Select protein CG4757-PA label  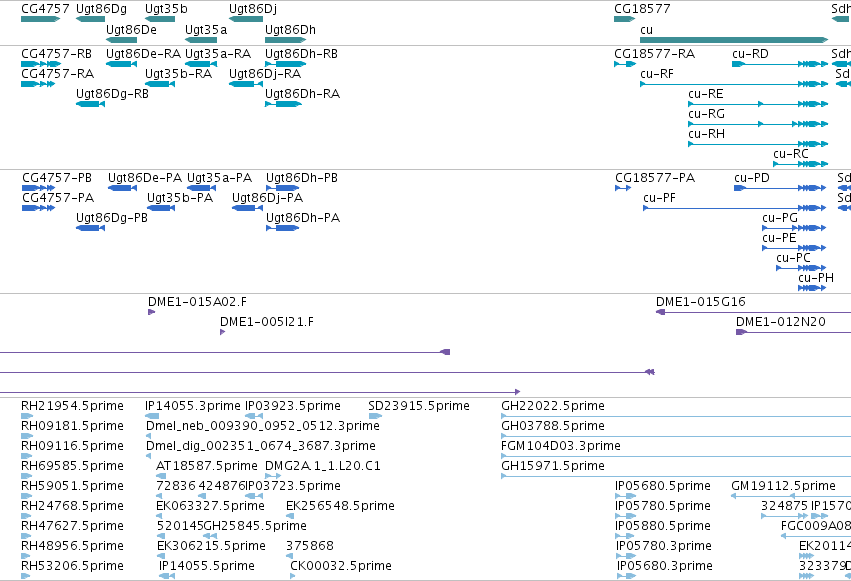click(x=58, y=198)
